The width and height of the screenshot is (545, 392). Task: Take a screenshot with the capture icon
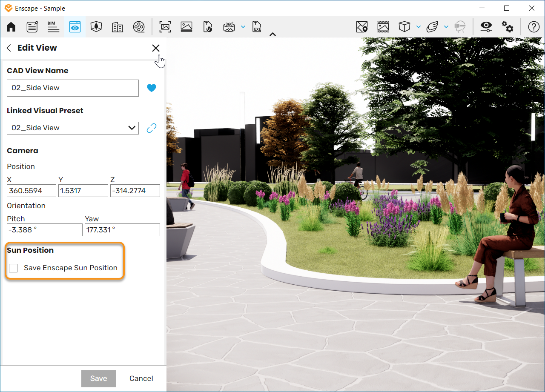[x=165, y=27]
